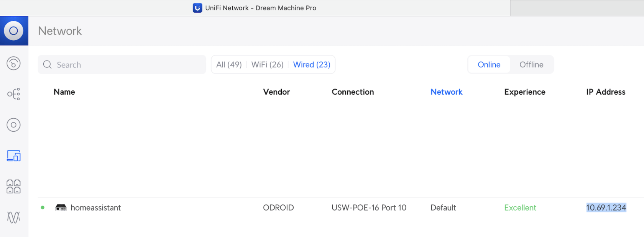Sort by the Network column header
This screenshot has width=644, height=237.
click(446, 92)
